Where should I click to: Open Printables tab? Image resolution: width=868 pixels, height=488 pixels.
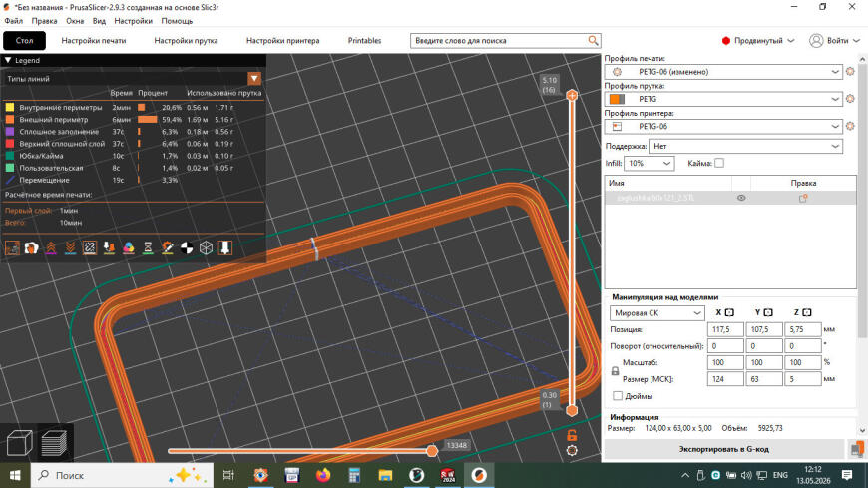pos(364,41)
